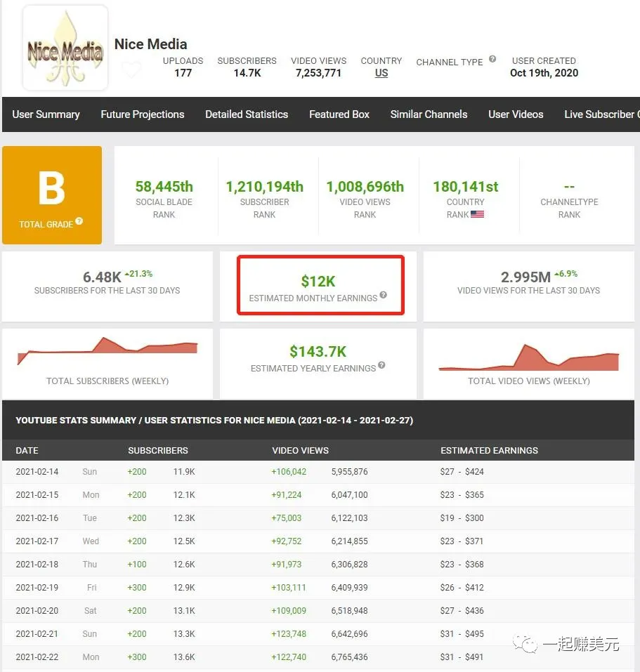
Task: Click the 13.1K subscribers cell
Action: [184, 611]
